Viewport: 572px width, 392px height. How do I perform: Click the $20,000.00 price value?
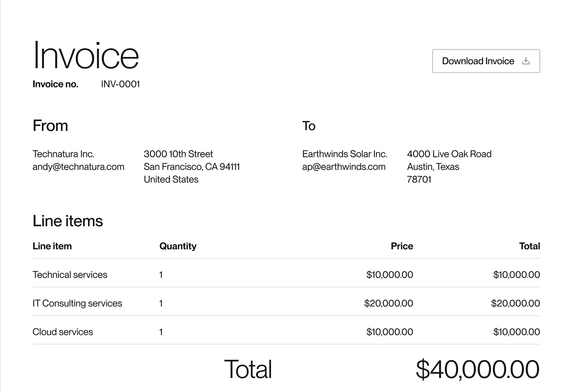(x=389, y=304)
